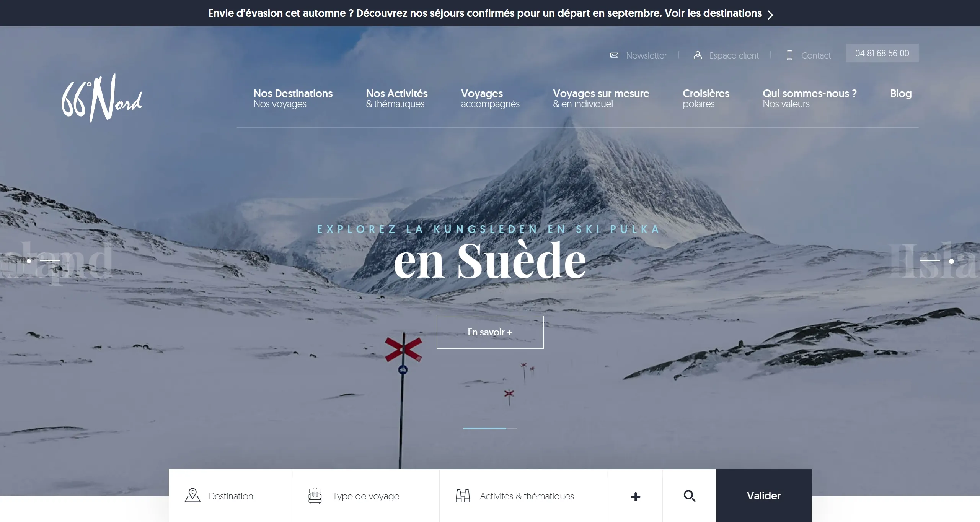This screenshot has width=980, height=522.
Task: Click the Newsletter envelope icon
Action: [614, 55]
